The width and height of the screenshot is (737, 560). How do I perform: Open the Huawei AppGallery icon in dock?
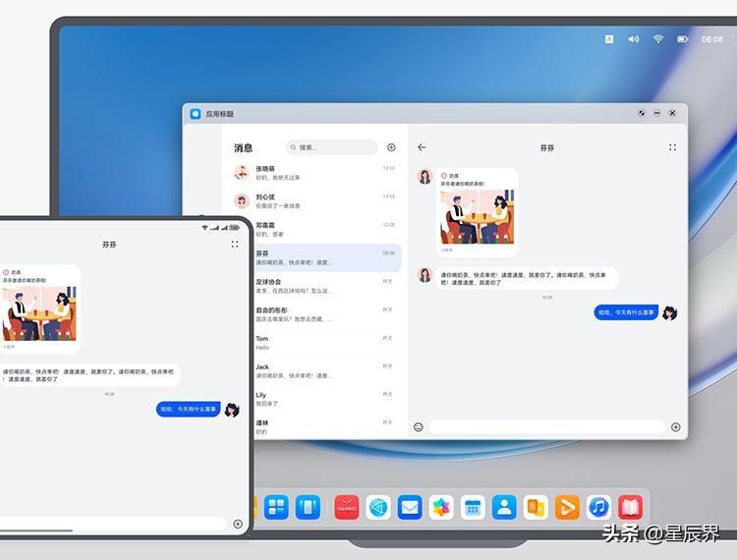point(346,507)
